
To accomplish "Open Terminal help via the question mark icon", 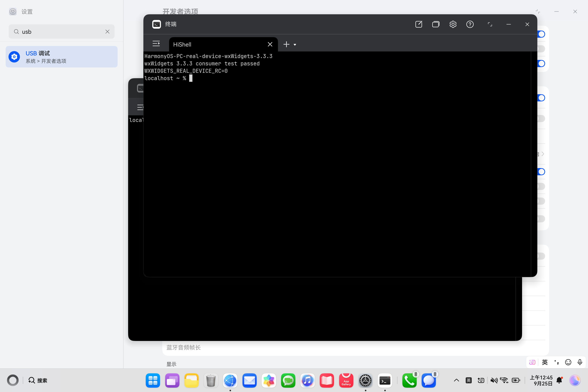I will point(470,24).
